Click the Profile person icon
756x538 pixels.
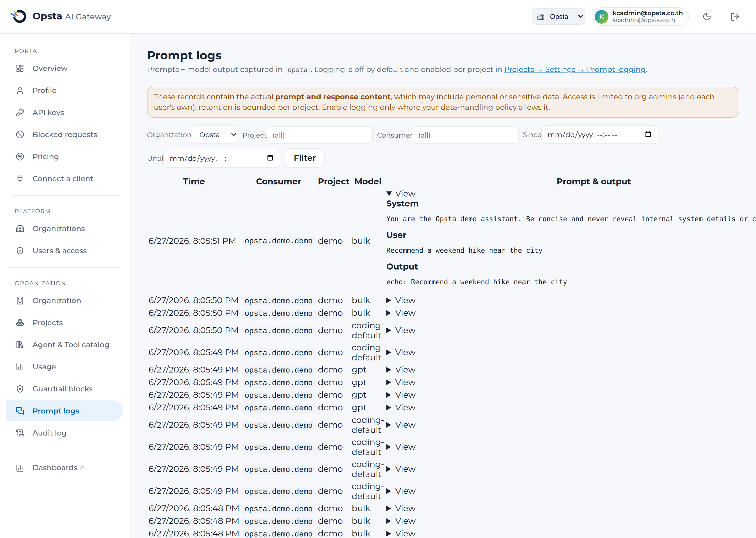20,90
